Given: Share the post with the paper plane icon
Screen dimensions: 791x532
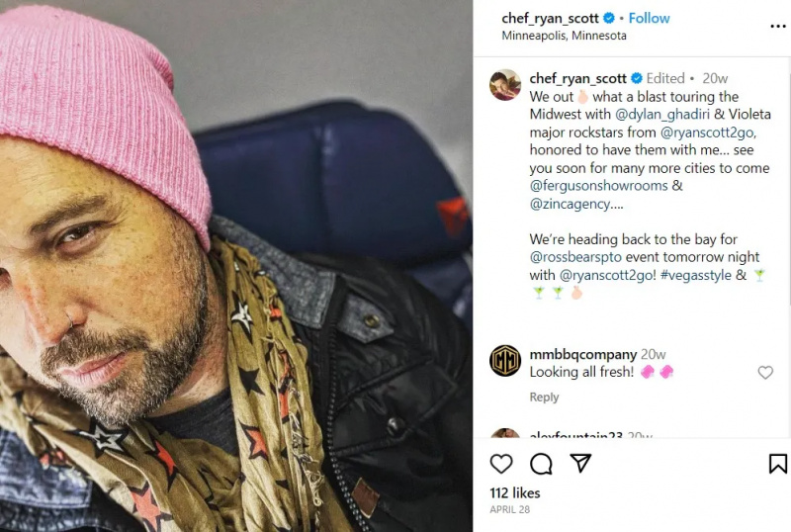Looking at the screenshot, I should (x=580, y=463).
